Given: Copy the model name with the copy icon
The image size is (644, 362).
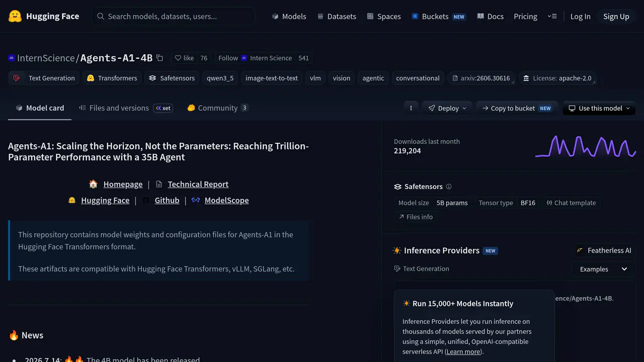Looking at the screenshot, I should pyautogui.click(x=159, y=58).
